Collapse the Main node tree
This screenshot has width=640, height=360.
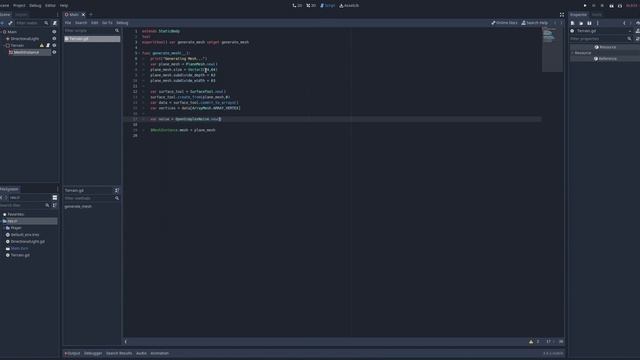[x=1, y=32]
